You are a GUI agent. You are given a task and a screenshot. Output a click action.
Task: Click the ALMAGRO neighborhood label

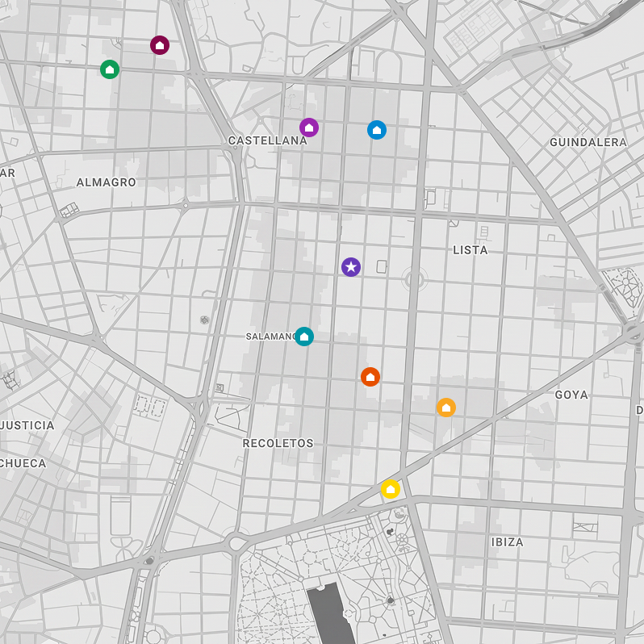(x=107, y=182)
